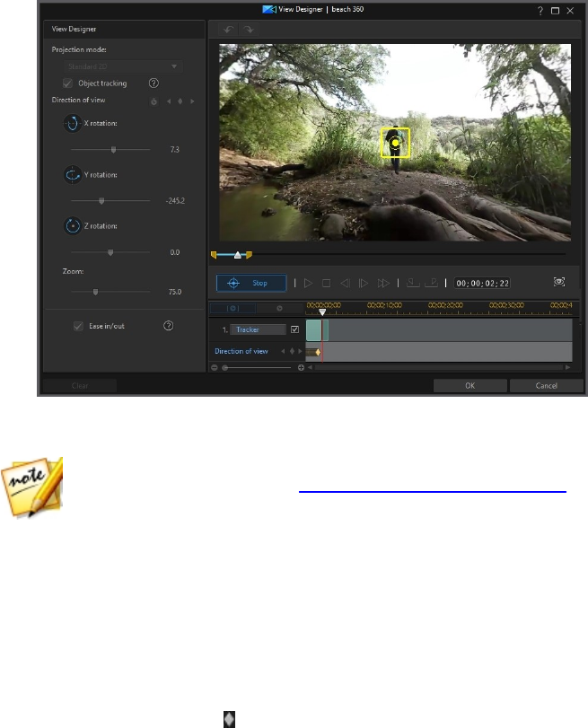The height and width of the screenshot is (728, 588).
Task: Click the yellow keyframe diamond on timeline
Action: 318,353
